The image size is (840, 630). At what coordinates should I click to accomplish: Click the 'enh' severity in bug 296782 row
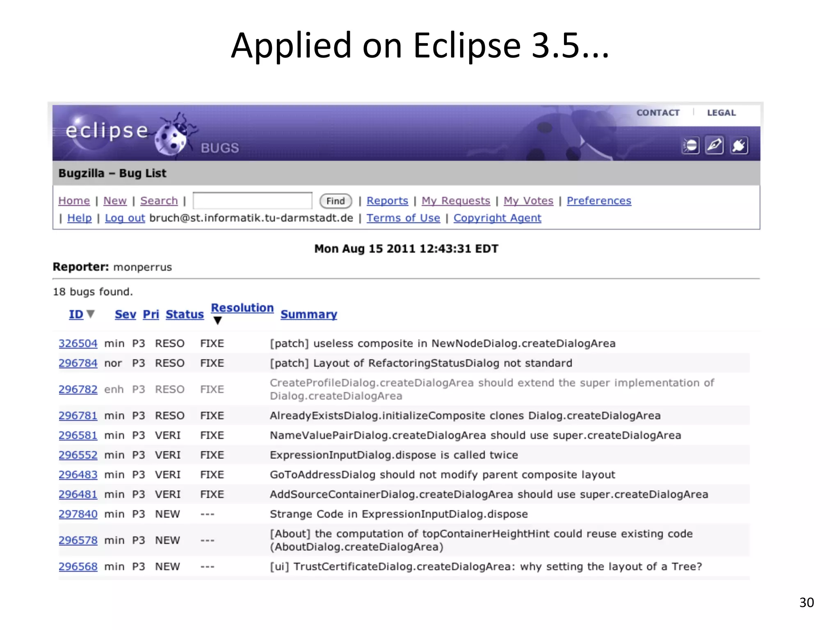[114, 389]
